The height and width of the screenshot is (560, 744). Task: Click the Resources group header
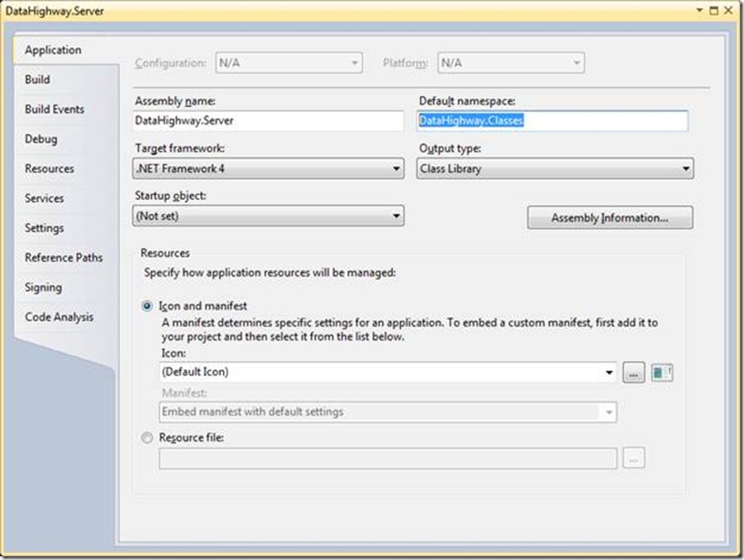tap(166, 253)
